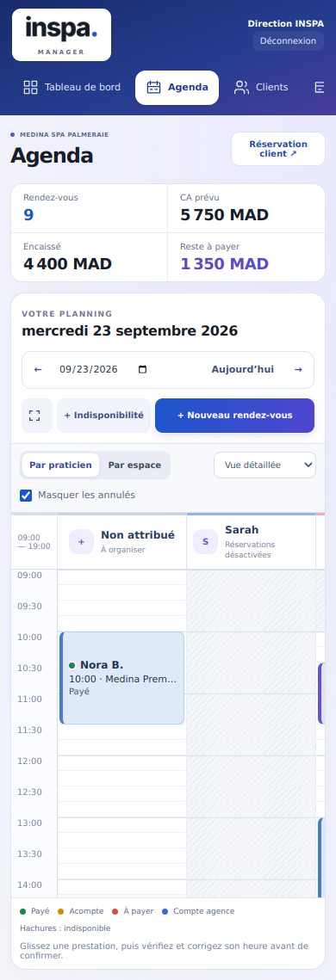Click Sarah's S avatar icon
336x980 pixels.
click(x=205, y=541)
